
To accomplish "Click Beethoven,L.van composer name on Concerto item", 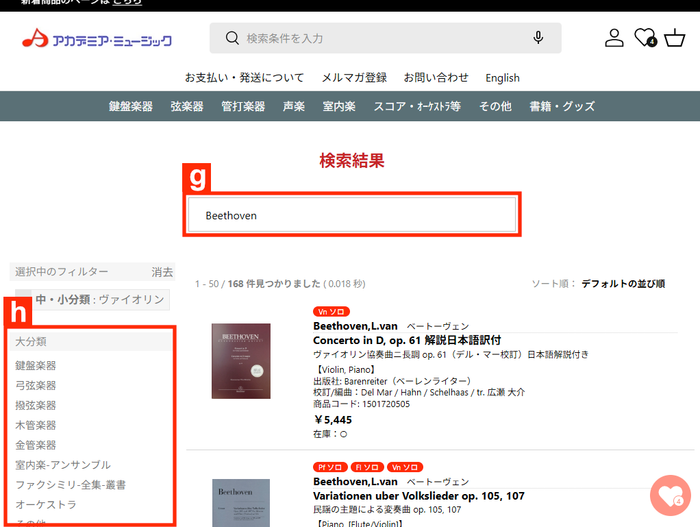I will coord(355,326).
